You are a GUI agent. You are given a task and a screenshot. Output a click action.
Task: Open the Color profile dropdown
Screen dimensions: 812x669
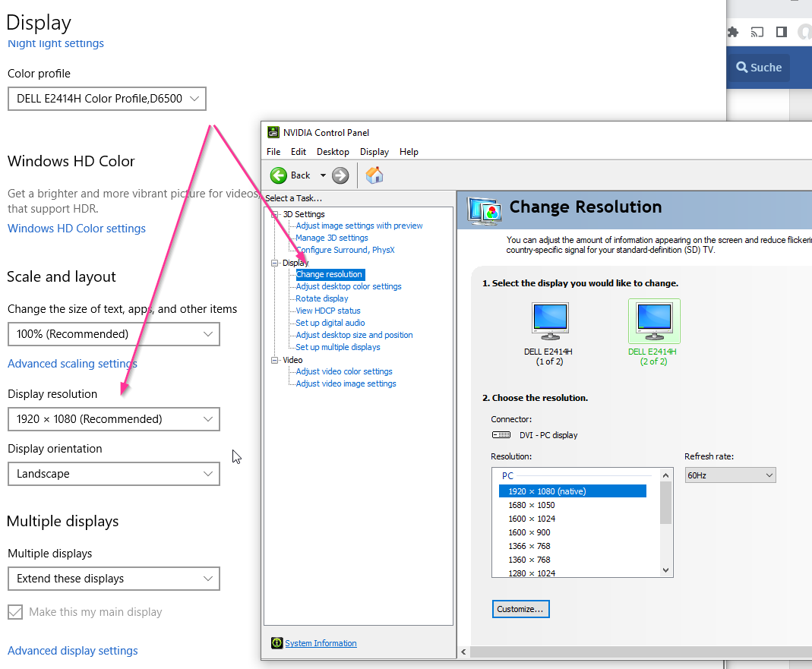[107, 99]
